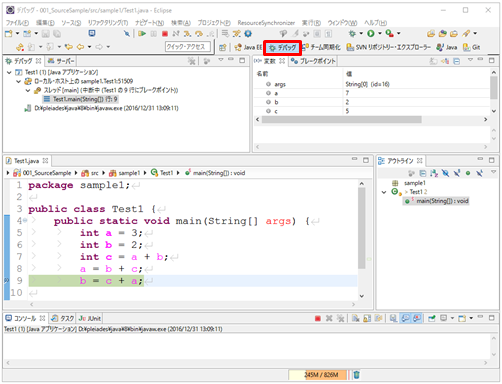Open SVN リポジトリー・エクスプローラー perspective
Screen dimensions: 502x384
[x=389, y=47]
